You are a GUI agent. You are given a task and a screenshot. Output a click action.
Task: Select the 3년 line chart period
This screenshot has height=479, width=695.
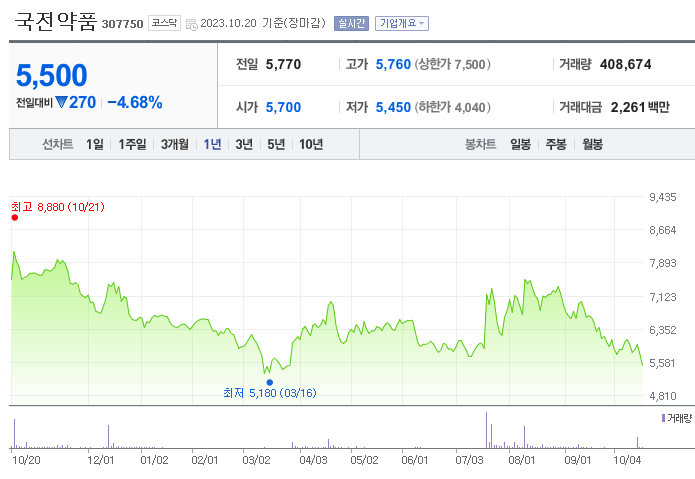click(244, 144)
